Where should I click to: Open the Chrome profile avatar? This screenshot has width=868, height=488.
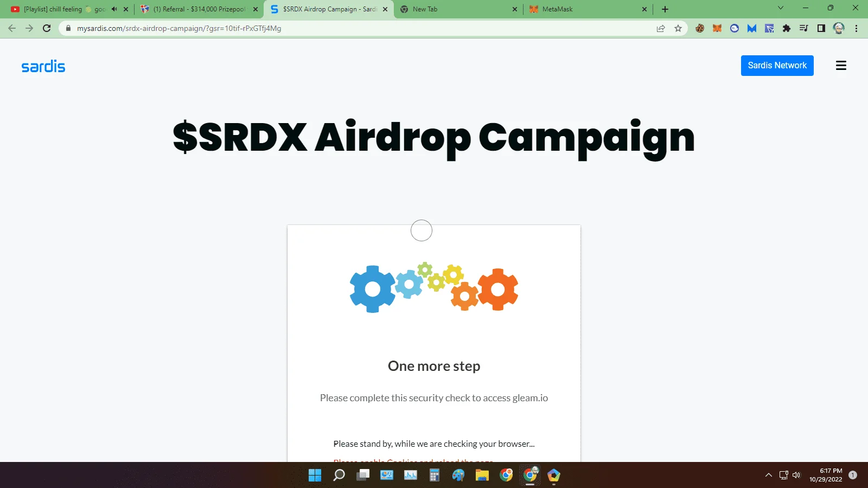pyautogui.click(x=839, y=28)
